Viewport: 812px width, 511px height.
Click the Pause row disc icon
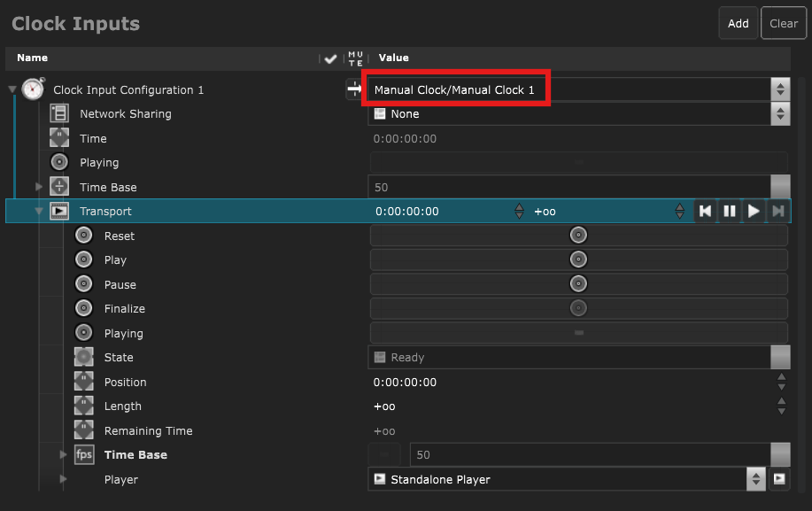(x=83, y=283)
